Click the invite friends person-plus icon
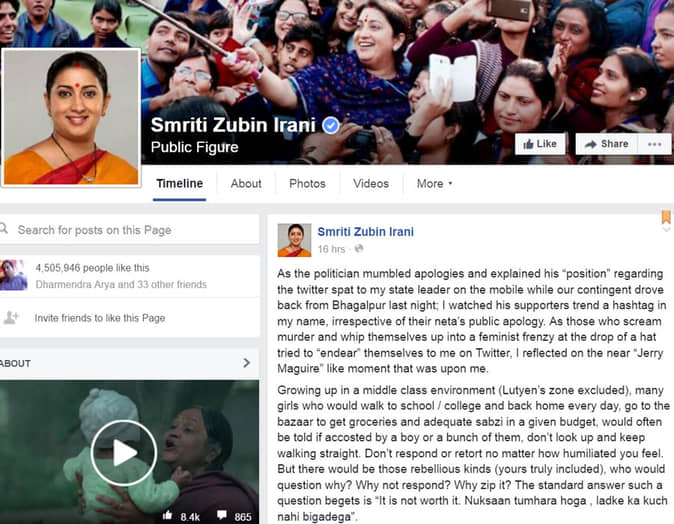 12,317
